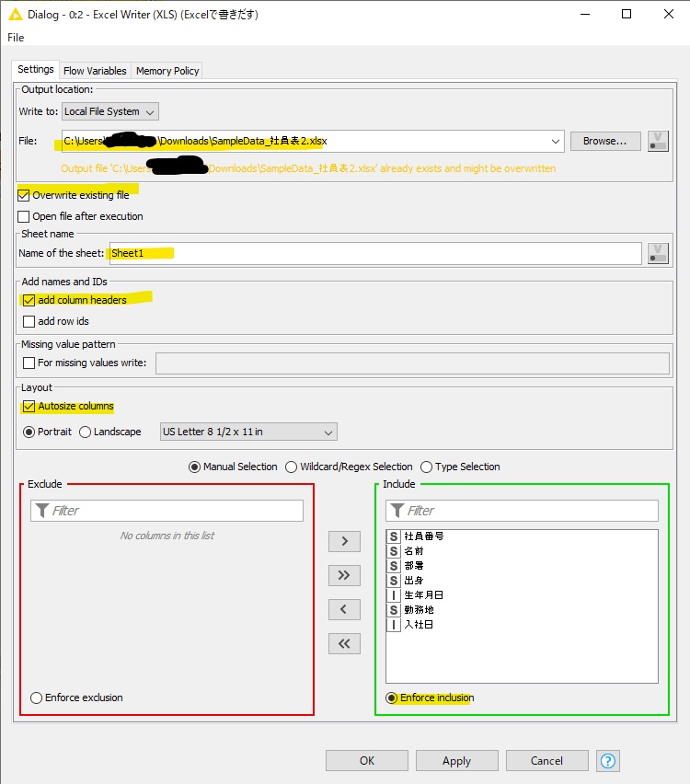Move all columns to Exclude with double left arrow

coord(344,643)
